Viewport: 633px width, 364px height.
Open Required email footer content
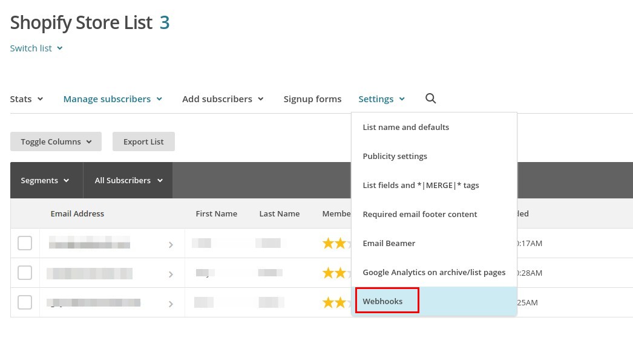click(434, 214)
